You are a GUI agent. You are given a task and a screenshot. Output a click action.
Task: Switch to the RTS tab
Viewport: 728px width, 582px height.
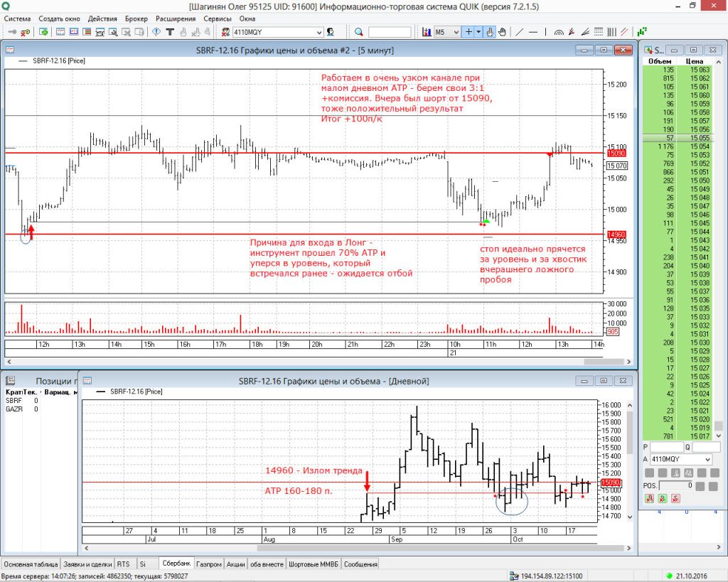pos(124,564)
